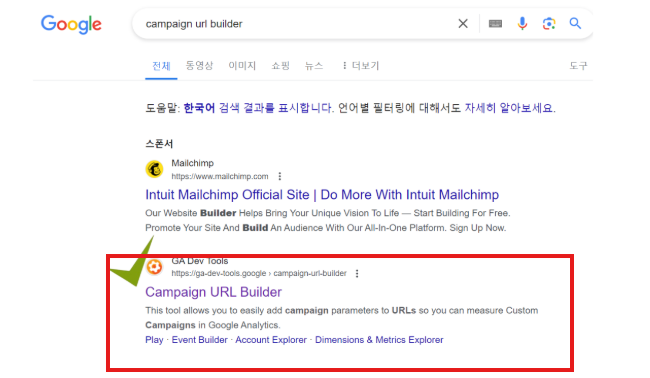The height and width of the screenshot is (378, 650).
Task: Open options menu beside ga-dev-tools.google URL
Action: point(357,274)
